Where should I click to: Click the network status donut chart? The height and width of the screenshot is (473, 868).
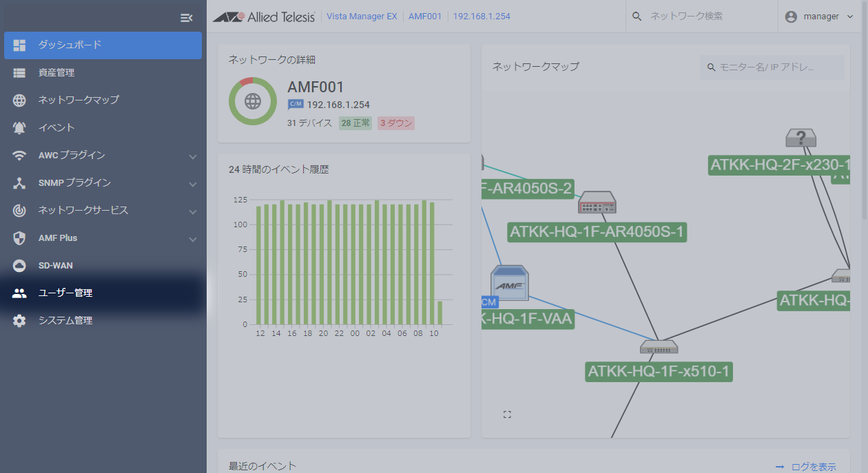[x=253, y=101]
